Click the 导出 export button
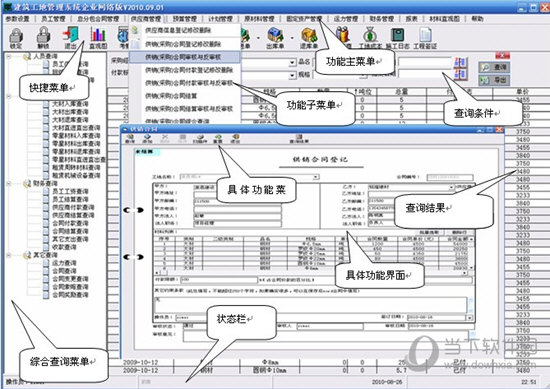 [494, 80]
